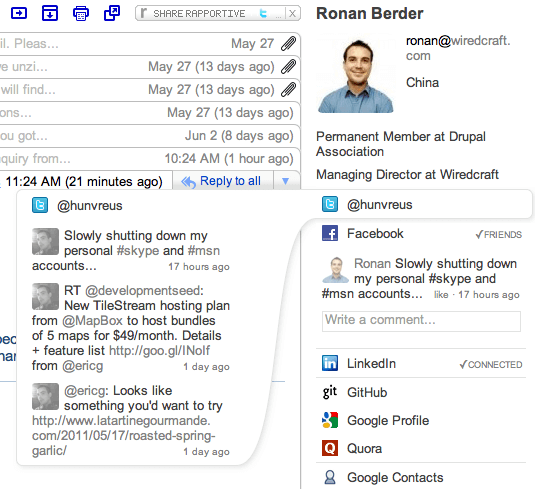Open conversation in new window icon

(112, 14)
